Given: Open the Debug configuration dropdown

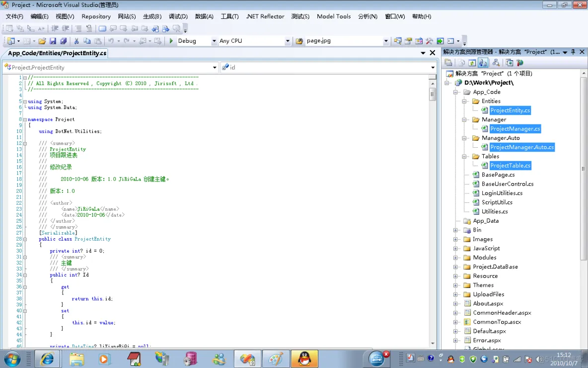Looking at the screenshot, I should (214, 41).
